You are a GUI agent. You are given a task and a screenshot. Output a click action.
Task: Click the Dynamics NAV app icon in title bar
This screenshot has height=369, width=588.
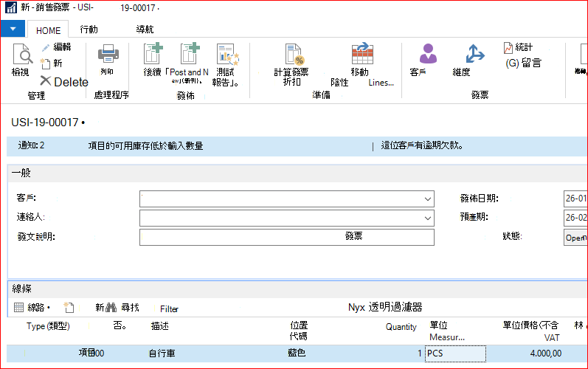[11, 7]
